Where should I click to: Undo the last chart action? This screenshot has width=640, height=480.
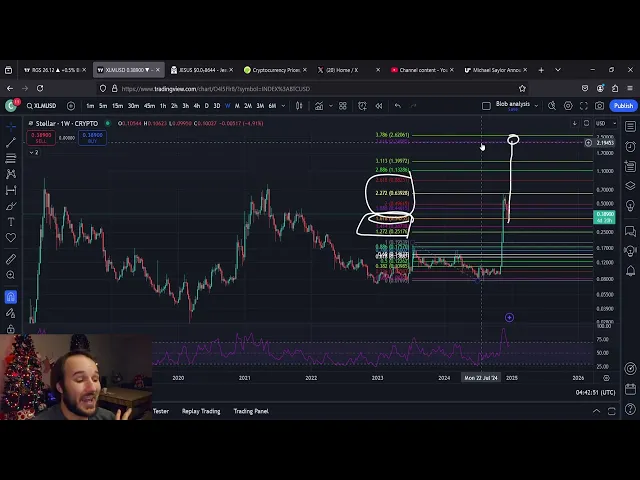coord(398,106)
